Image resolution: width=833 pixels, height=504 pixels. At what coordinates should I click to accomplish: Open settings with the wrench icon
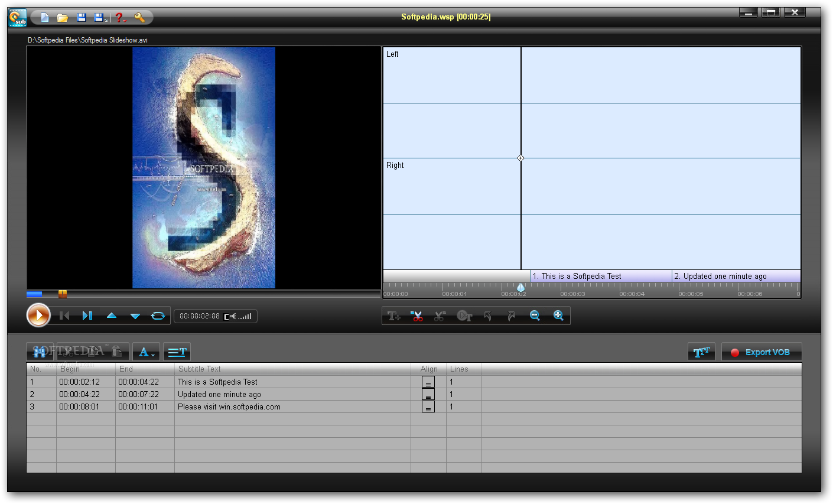click(139, 18)
